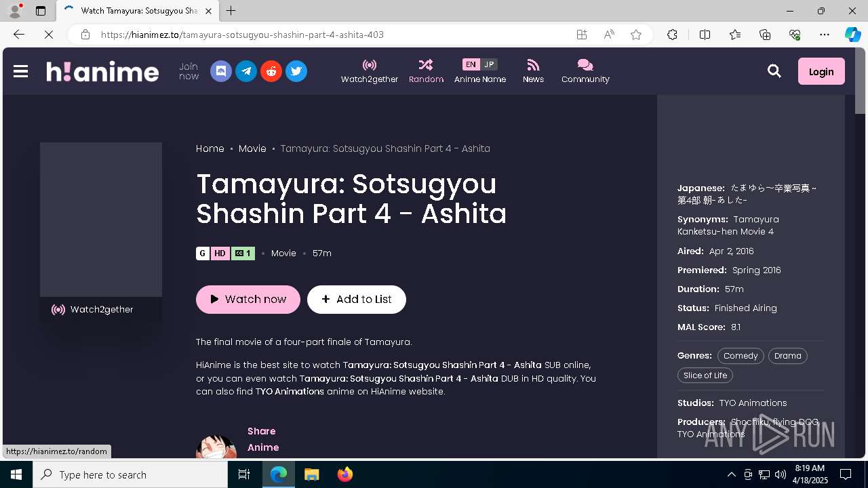
Task: Open the volume control in tray
Action: click(x=780, y=474)
